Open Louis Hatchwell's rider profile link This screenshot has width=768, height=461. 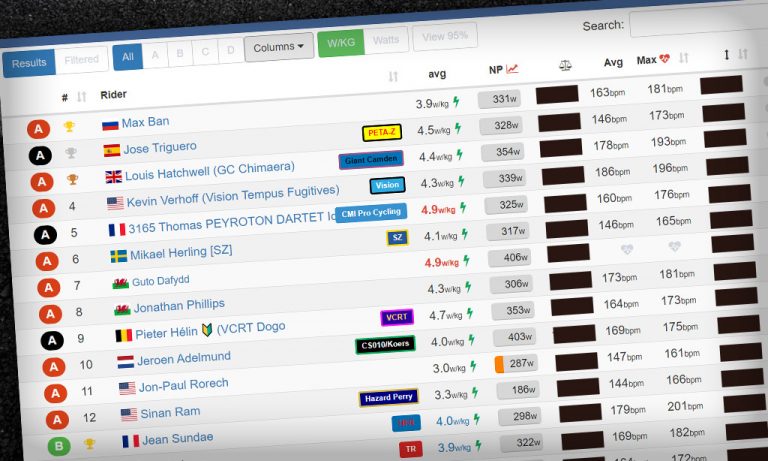tap(209, 171)
